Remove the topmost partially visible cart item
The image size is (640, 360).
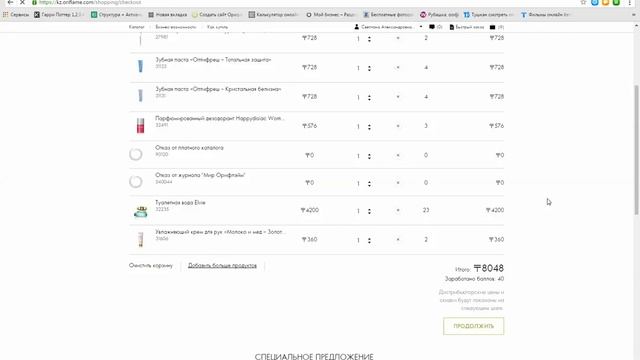(398, 38)
